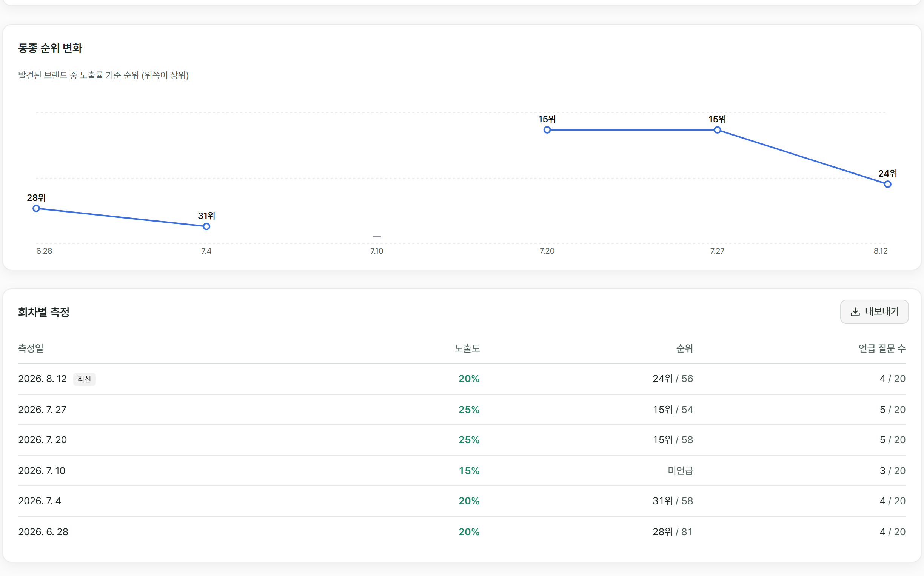Image resolution: width=924 pixels, height=576 pixels.
Task: Click 5 / 20 in the 2026. 7. 20 row
Action: click(x=893, y=440)
